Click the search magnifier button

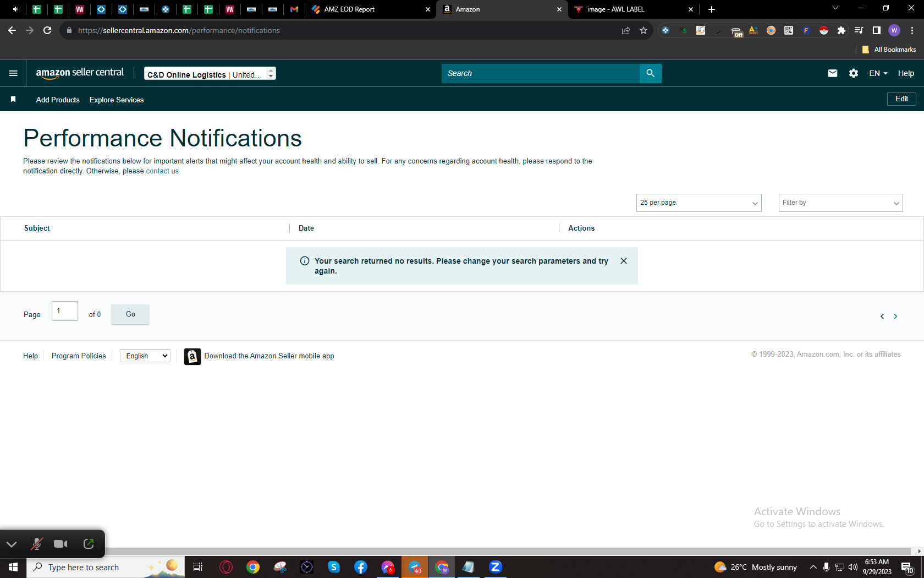tap(650, 73)
